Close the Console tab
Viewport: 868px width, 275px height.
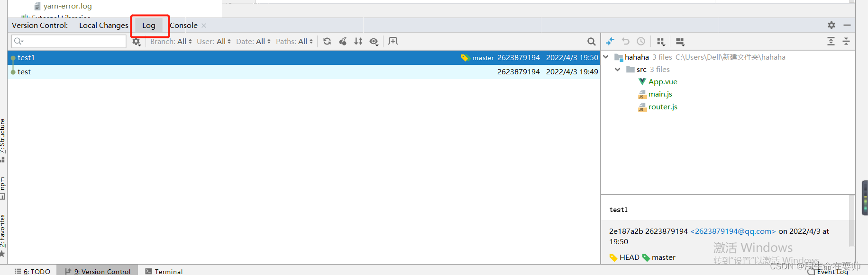click(204, 26)
